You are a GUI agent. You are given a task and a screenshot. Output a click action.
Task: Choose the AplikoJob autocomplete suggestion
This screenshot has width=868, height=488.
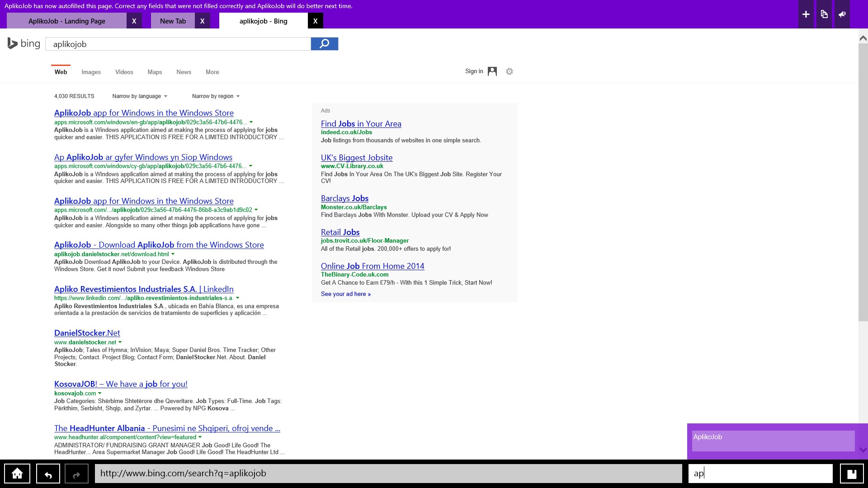(x=773, y=440)
